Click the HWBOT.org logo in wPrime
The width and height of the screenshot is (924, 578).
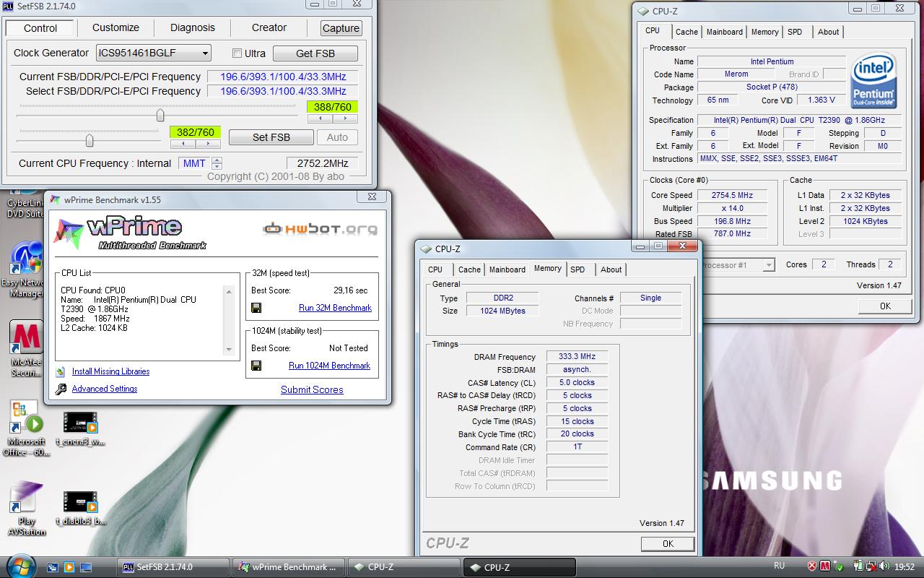click(320, 229)
